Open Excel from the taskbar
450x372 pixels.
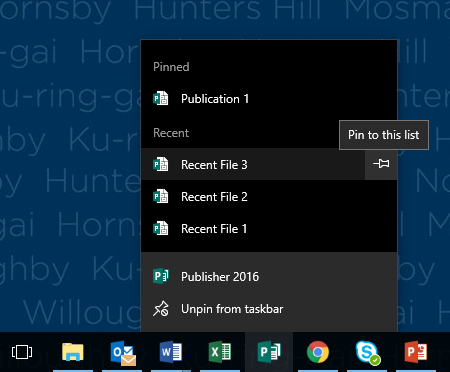click(220, 352)
